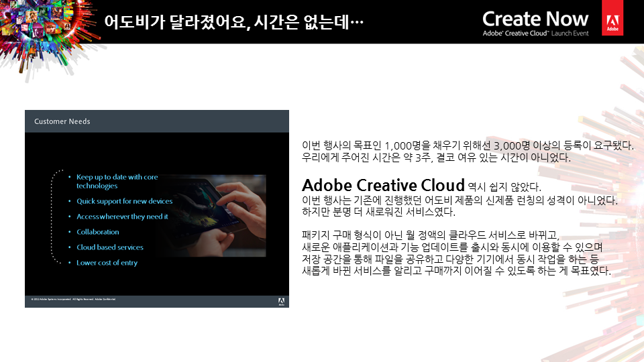644x362 pixels.
Task: Select the "Quick support for new devices" bullet
Action: point(124,201)
